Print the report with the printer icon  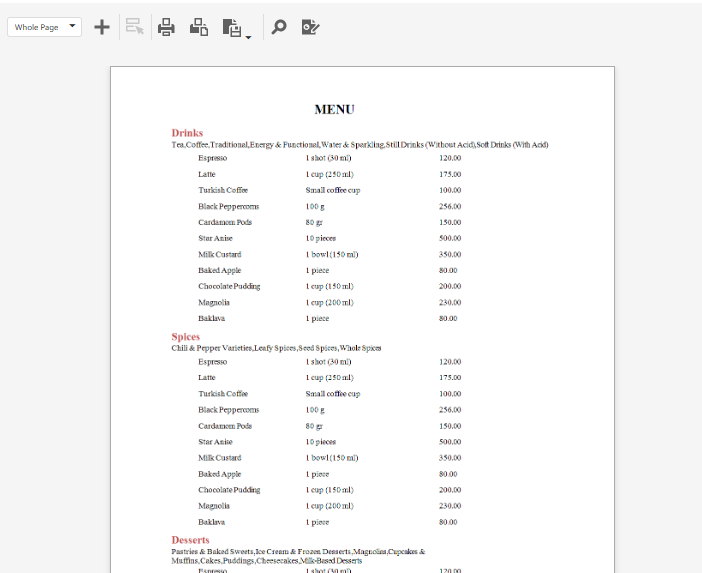(166, 27)
